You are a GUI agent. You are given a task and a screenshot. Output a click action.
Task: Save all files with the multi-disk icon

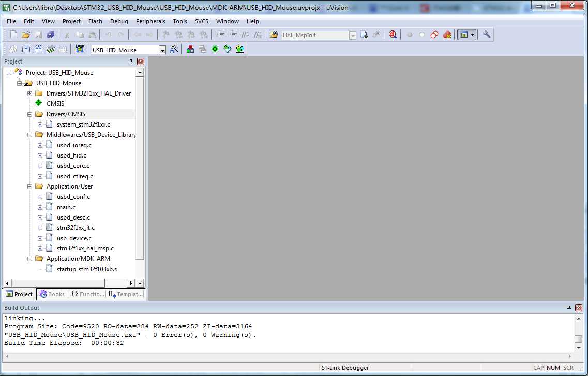coord(51,35)
